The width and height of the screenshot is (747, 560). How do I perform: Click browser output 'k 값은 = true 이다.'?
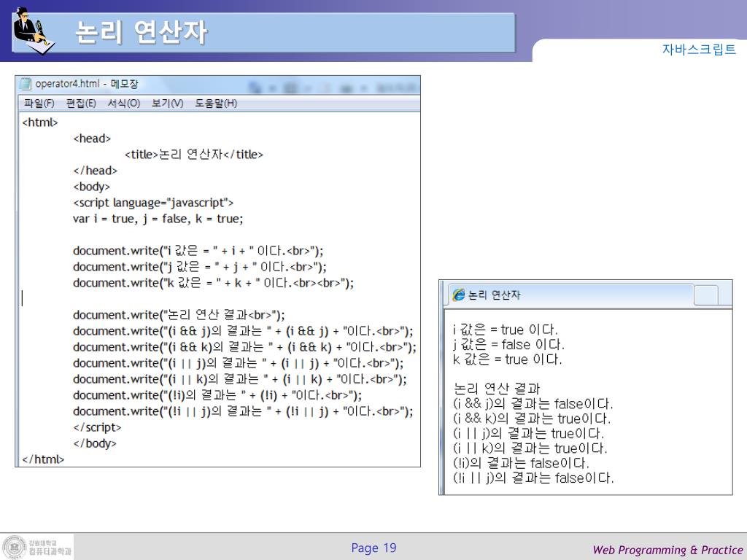click(x=508, y=359)
